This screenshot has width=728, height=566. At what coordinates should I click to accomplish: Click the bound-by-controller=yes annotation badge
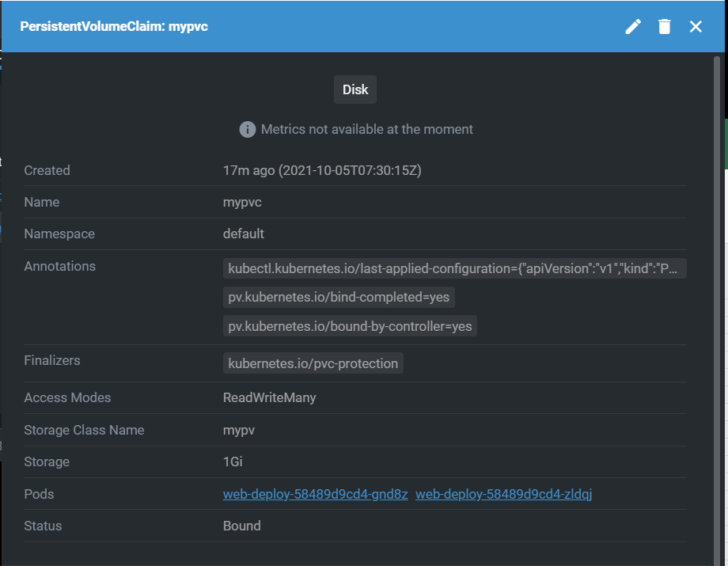click(x=350, y=326)
